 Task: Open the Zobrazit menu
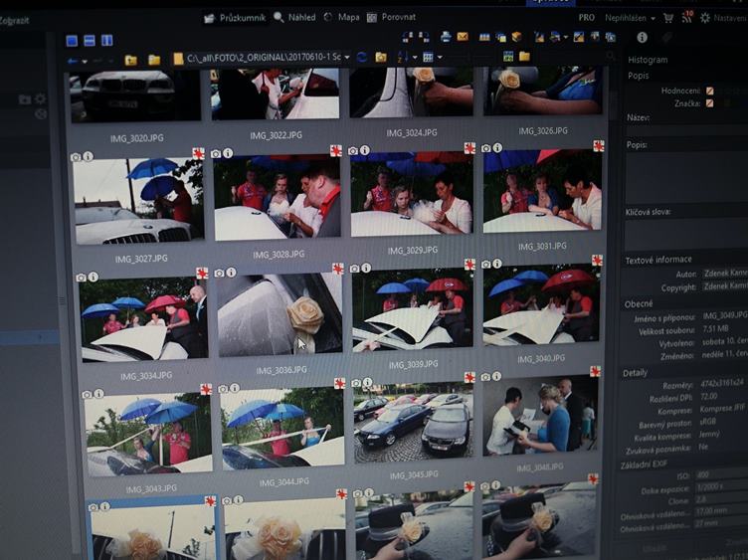[14, 21]
